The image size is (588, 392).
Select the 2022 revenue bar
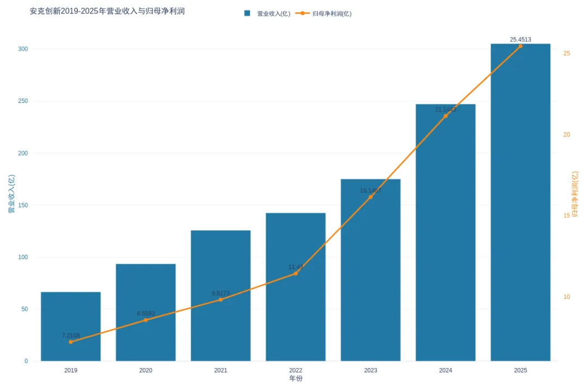pos(296,287)
